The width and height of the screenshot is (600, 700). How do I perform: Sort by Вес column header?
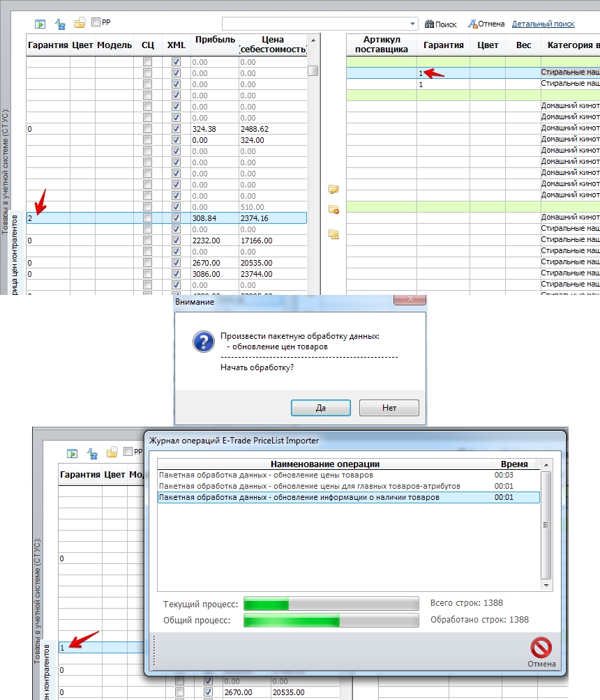(x=523, y=45)
